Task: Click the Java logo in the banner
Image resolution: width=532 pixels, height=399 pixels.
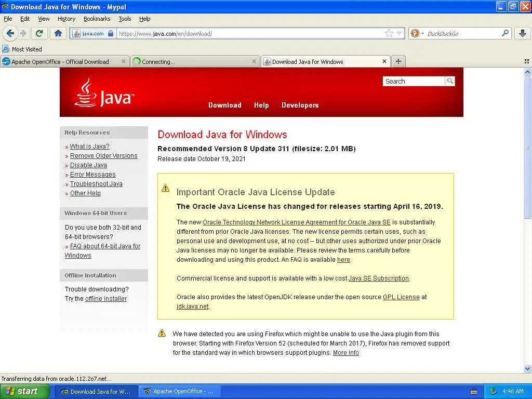Action: pyautogui.click(x=104, y=92)
